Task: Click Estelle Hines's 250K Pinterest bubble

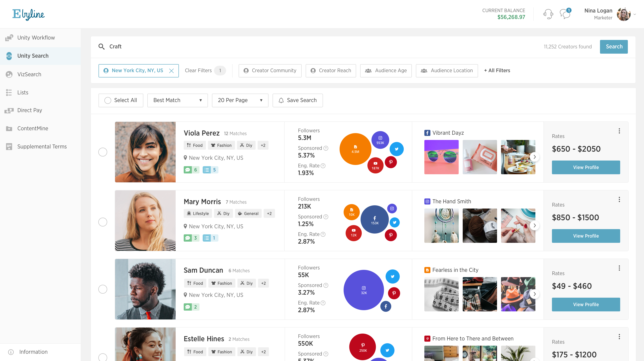Action: (x=363, y=347)
